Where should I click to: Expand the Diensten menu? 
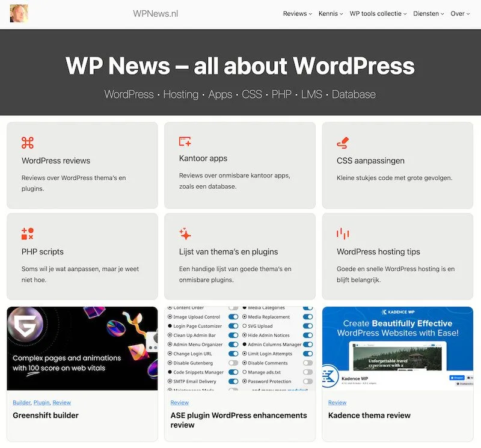pos(429,14)
